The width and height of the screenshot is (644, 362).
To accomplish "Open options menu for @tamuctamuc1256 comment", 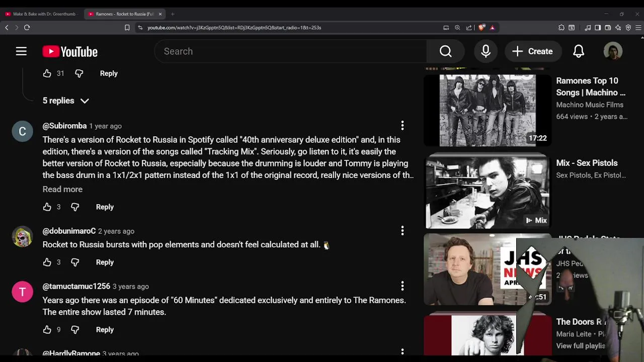I will click(402, 286).
